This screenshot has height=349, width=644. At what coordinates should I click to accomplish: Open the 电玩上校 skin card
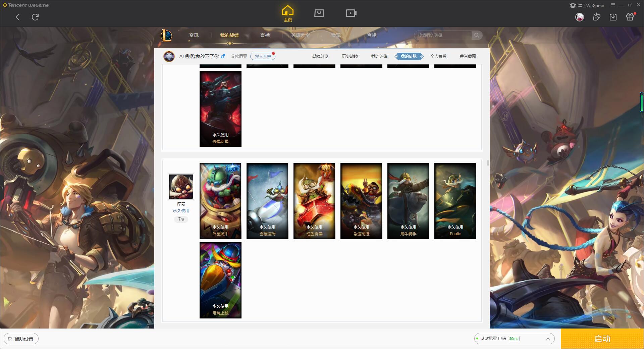pos(220,280)
